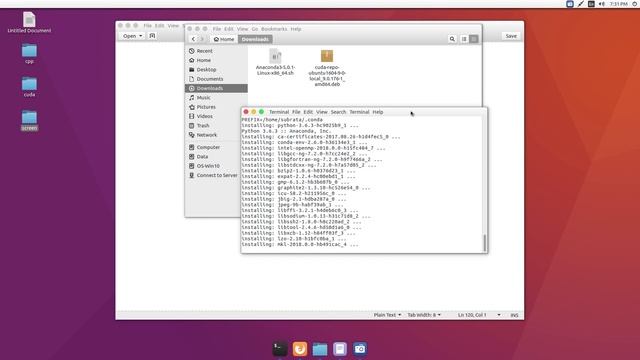Open Desktop in Files sidebar
The image size is (640, 360).
coord(216,70)
